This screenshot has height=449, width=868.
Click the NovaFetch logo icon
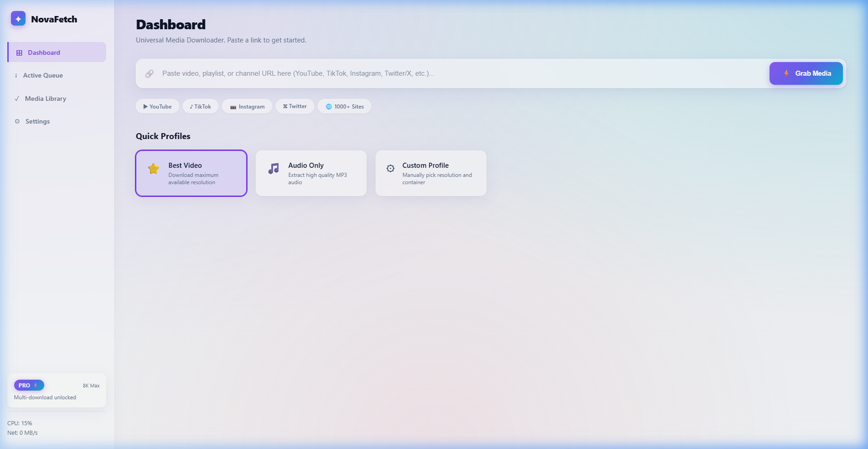(18, 18)
